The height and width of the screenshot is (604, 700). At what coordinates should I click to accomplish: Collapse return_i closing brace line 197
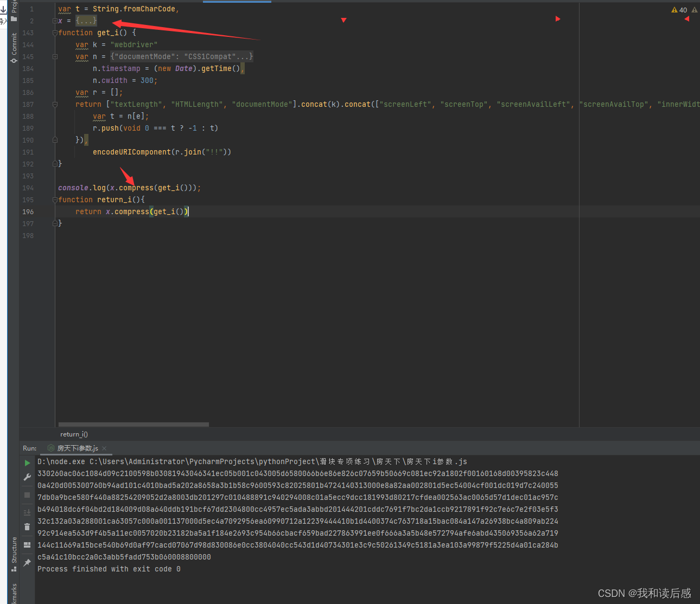55,223
